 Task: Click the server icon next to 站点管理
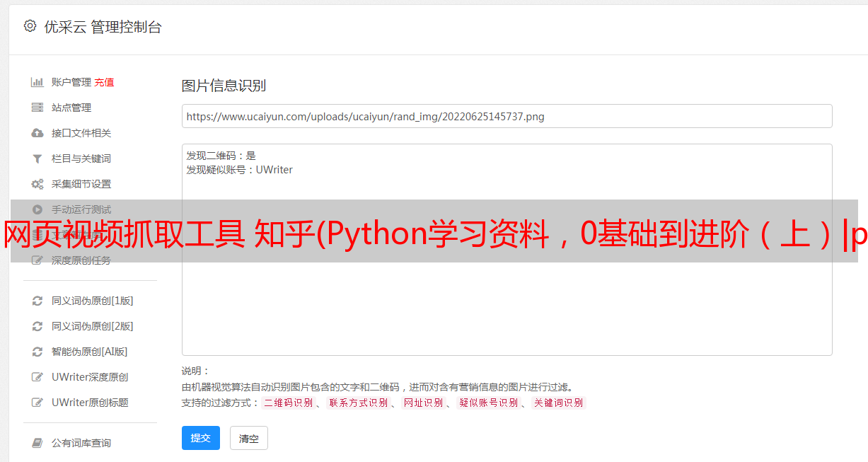point(37,108)
